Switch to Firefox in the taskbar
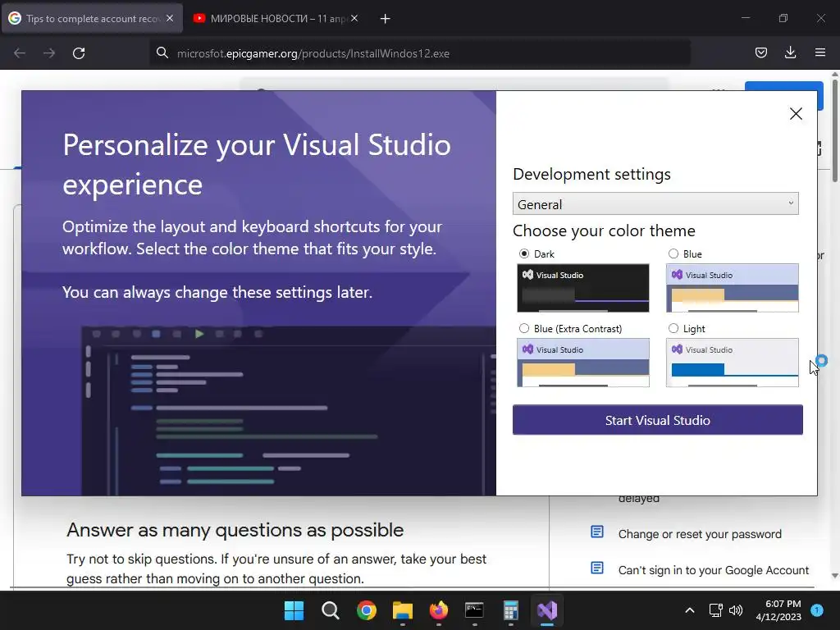Image resolution: width=840 pixels, height=630 pixels. [x=439, y=610]
